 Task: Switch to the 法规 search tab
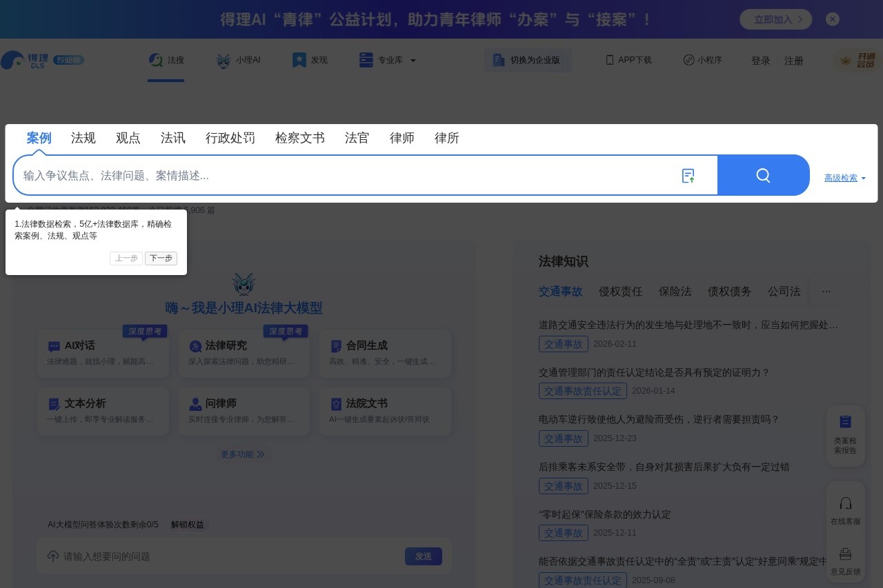tap(83, 138)
